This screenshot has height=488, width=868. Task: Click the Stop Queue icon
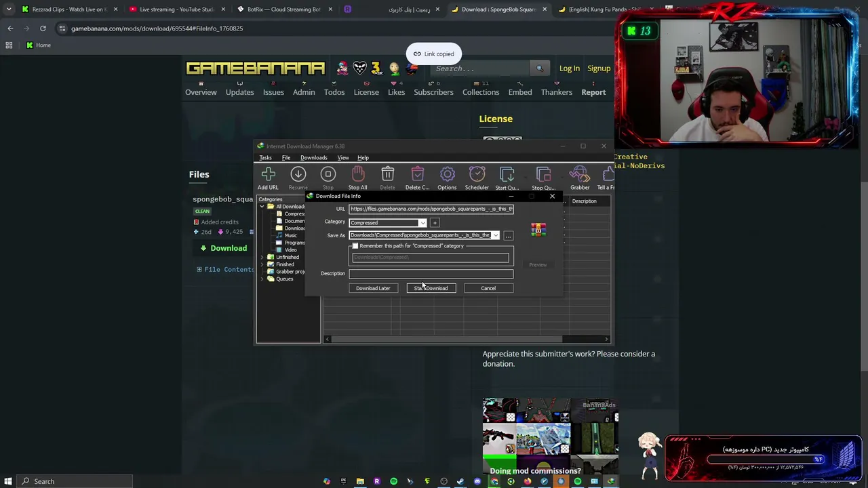coord(543,175)
